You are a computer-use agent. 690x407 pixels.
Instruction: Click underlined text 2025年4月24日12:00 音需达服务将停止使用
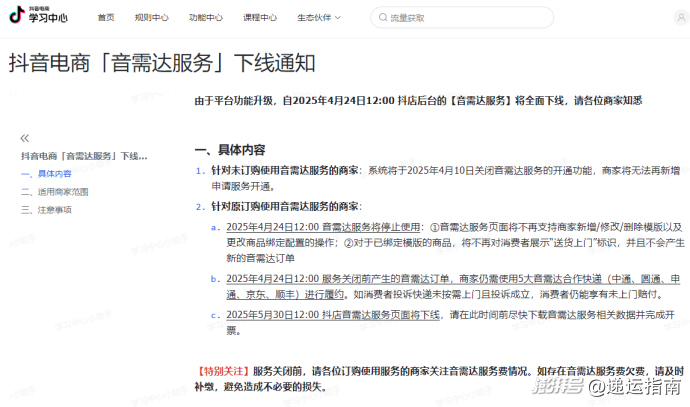click(x=323, y=227)
